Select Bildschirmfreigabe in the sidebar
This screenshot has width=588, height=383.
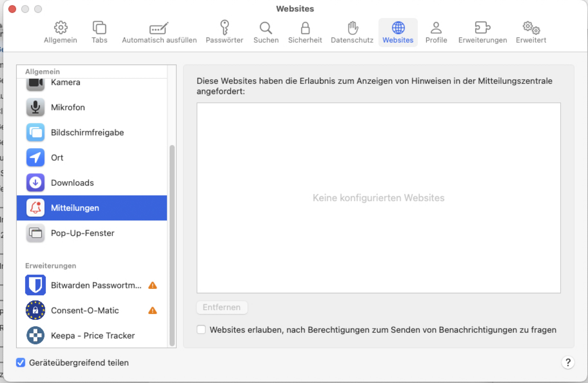pos(92,132)
